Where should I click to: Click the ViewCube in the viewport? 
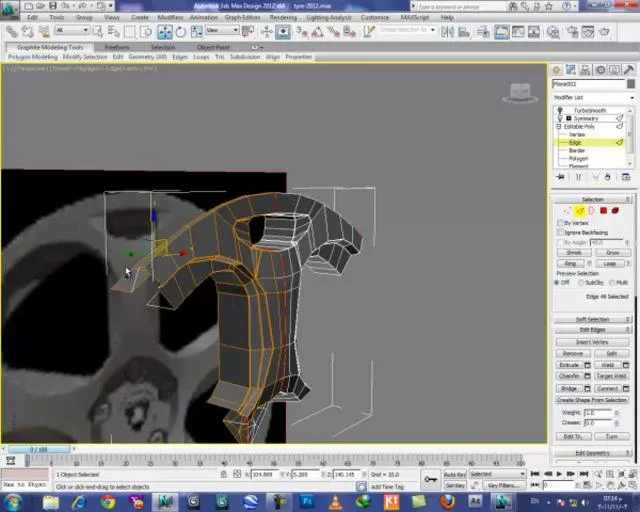pos(520,93)
